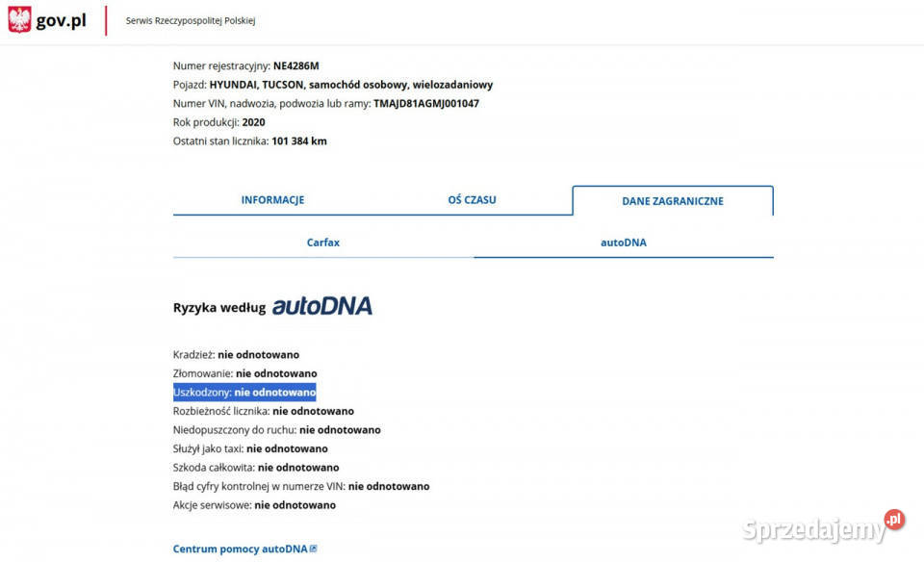This screenshot has width=924, height=562.
Task: Click Serwis Rzeczypospolitej Polskiej header text
Action: [x=191, y=20]
